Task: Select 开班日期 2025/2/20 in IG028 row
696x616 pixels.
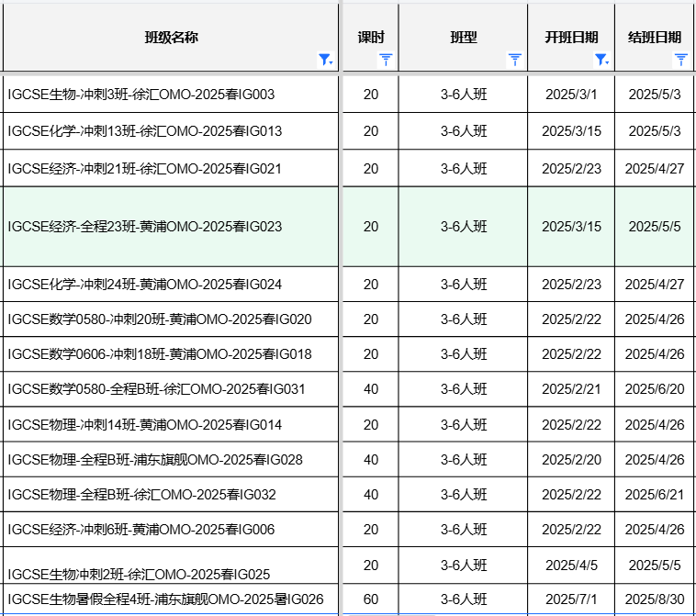Action: pyautogui.click(x=571, y=459)
